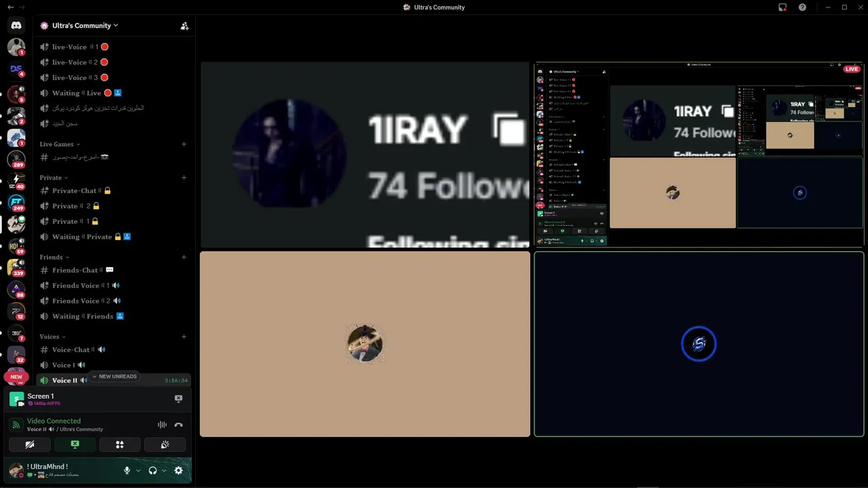868x488 pixels.
Task: Click the Video Connected status link
Action: click(54, 421)
